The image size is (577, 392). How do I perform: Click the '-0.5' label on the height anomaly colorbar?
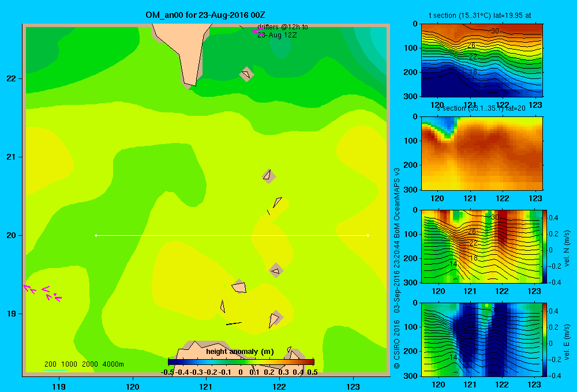coord(167,372)
